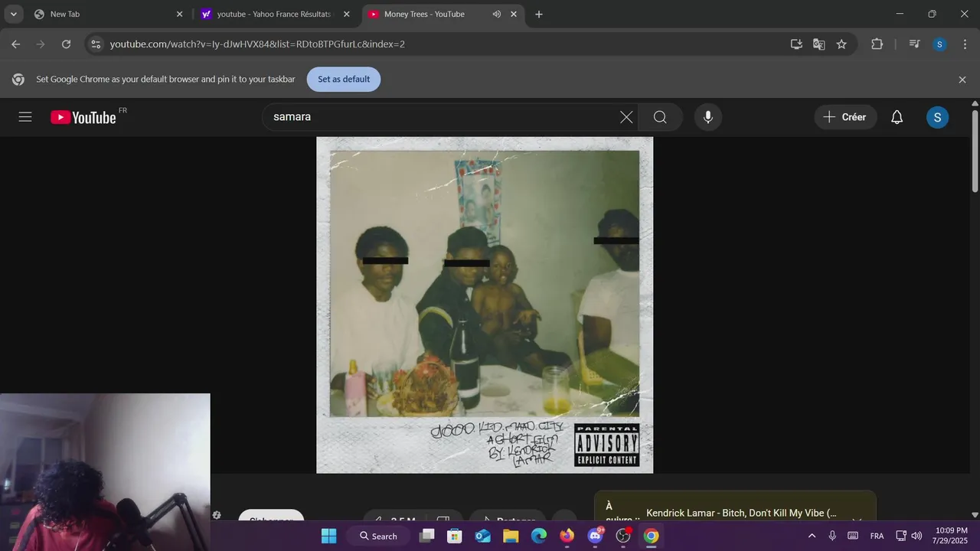Run search with magnifier button
The width and height of the screenshot is (980, 551).
(x=660, y=117)
